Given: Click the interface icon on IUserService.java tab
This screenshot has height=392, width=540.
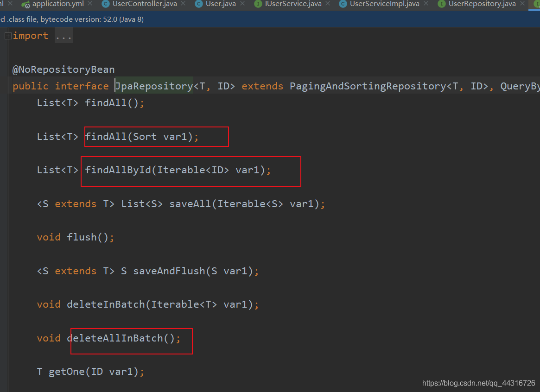Looking at the screenshot, I should (x=258, y=4).
